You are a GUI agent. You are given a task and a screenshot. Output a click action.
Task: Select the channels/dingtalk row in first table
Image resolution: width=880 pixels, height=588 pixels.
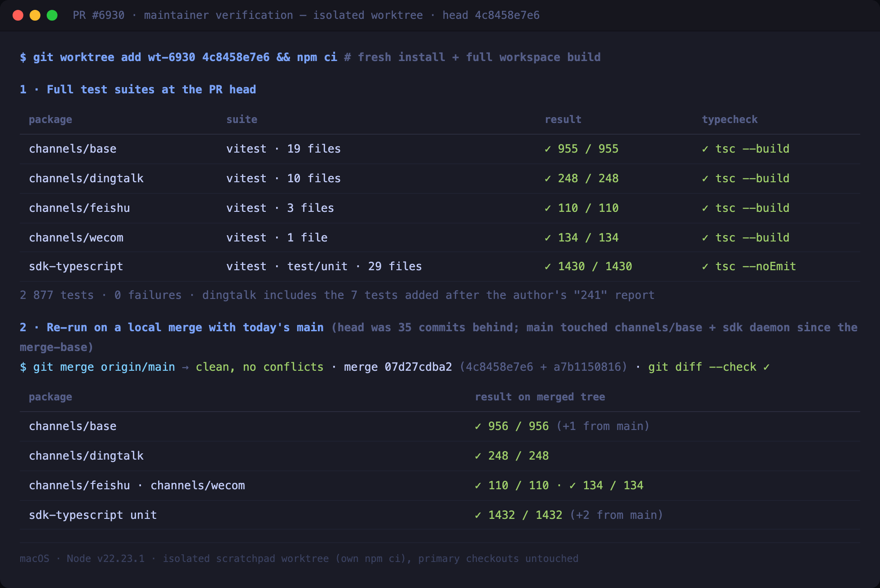pyautogui.click(x=440, y=179)
